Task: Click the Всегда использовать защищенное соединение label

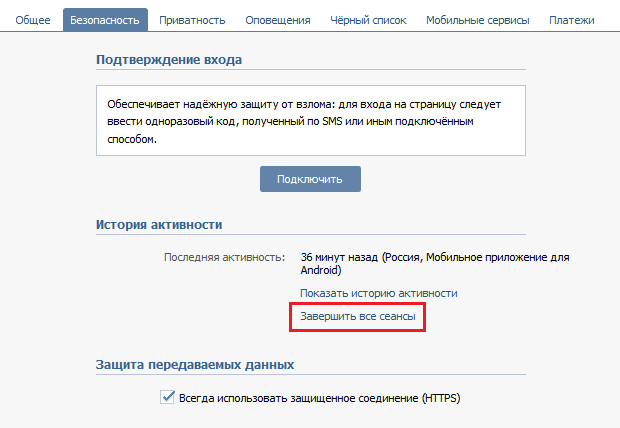Action: pos(319,397)
